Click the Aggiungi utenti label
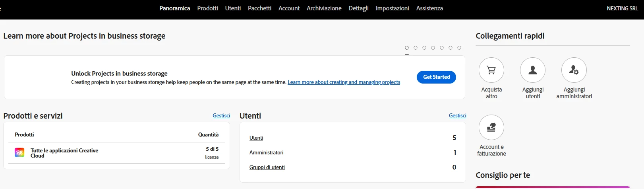The height and width of the screenshot is (189, 644). coord(533,93)
